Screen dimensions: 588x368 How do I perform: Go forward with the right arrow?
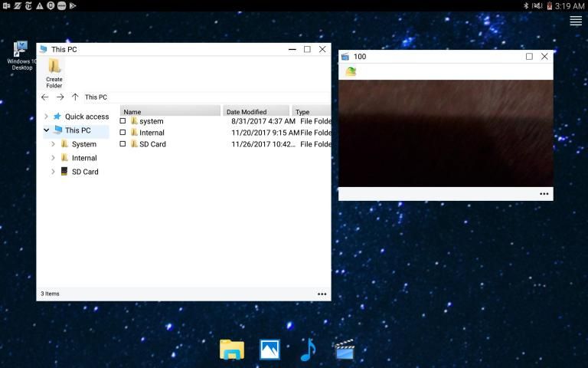[x=60, y=97]
